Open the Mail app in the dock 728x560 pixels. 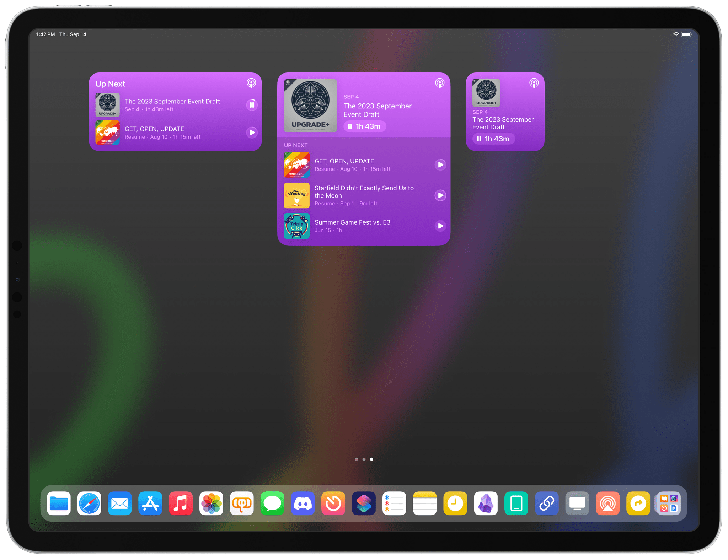point(120,503)
